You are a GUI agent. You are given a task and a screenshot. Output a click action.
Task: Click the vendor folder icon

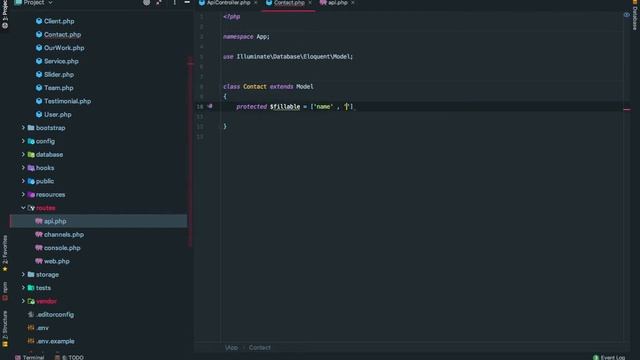pos(31,301)
